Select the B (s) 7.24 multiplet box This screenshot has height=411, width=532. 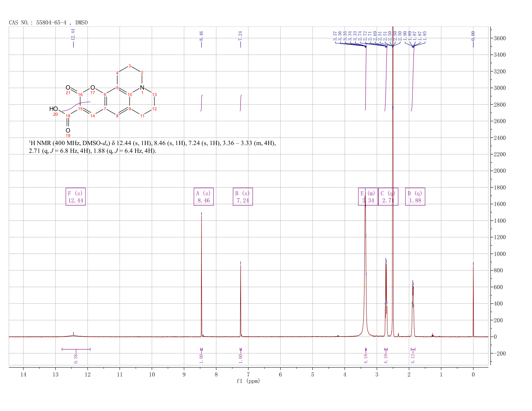click(x=243, y=197)
